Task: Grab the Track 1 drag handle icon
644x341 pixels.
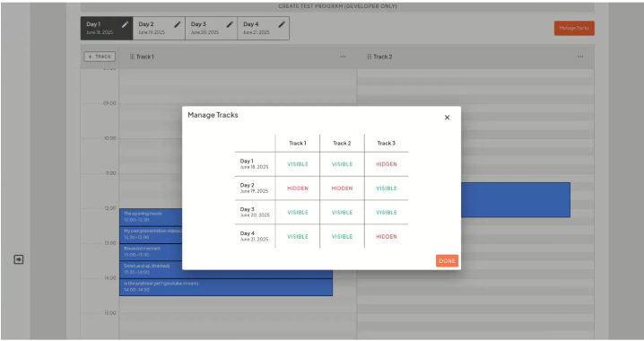Action: [x=132, y=57]
